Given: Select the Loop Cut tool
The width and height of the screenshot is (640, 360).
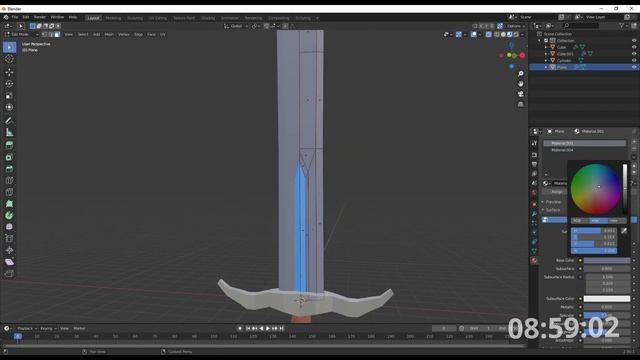Looking at the screenshot, I should click(x=9, y=180).
